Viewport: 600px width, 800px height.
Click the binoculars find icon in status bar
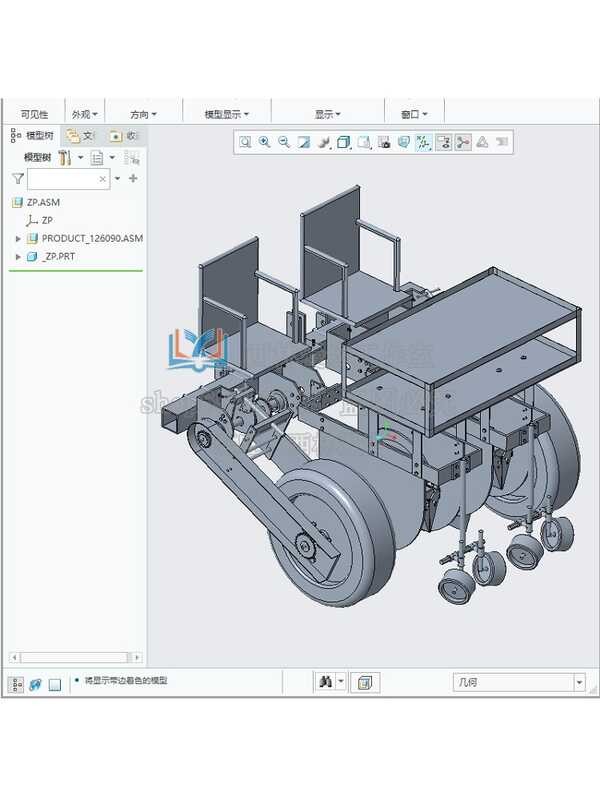[x=325, y=682]
